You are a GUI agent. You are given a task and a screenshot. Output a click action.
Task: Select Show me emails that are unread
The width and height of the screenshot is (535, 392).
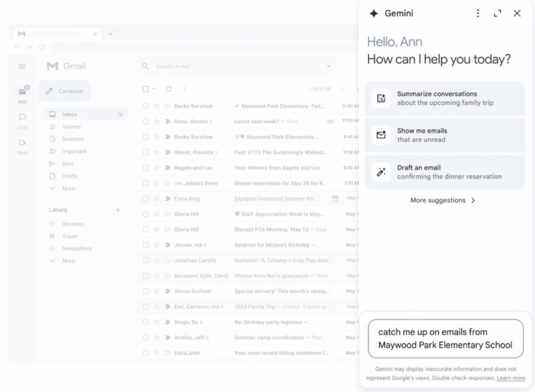tap(445, 135)
